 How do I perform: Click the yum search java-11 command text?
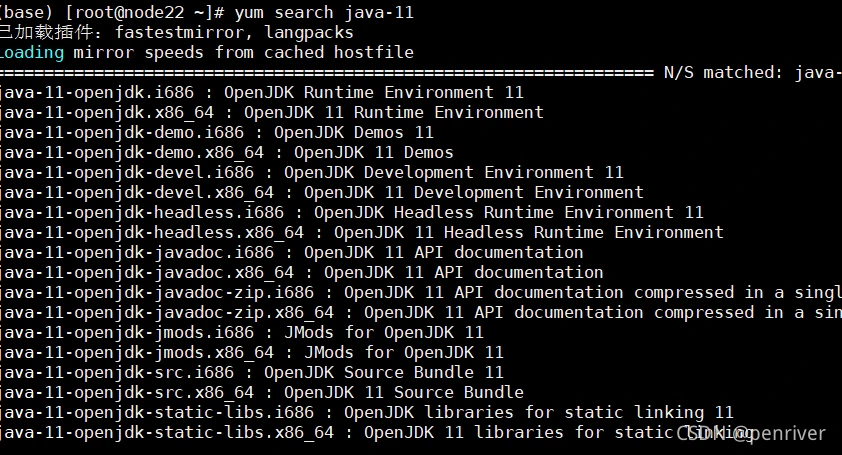324,12
